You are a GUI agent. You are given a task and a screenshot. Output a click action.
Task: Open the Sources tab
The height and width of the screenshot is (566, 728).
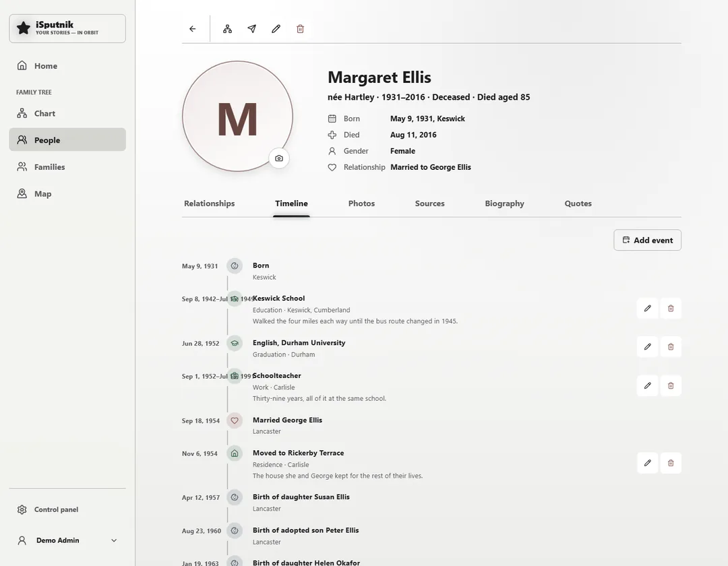[x=429, y=203]
